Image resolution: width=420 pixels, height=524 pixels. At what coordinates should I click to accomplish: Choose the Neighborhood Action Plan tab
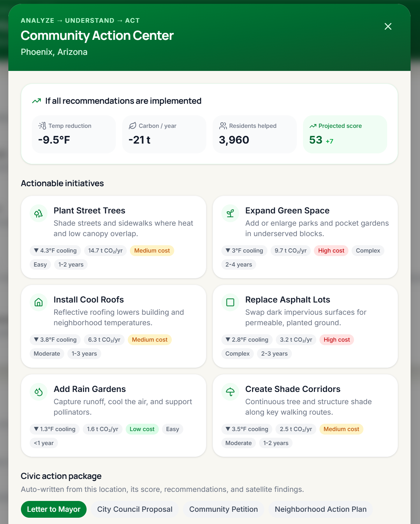(x=320, y=509)
